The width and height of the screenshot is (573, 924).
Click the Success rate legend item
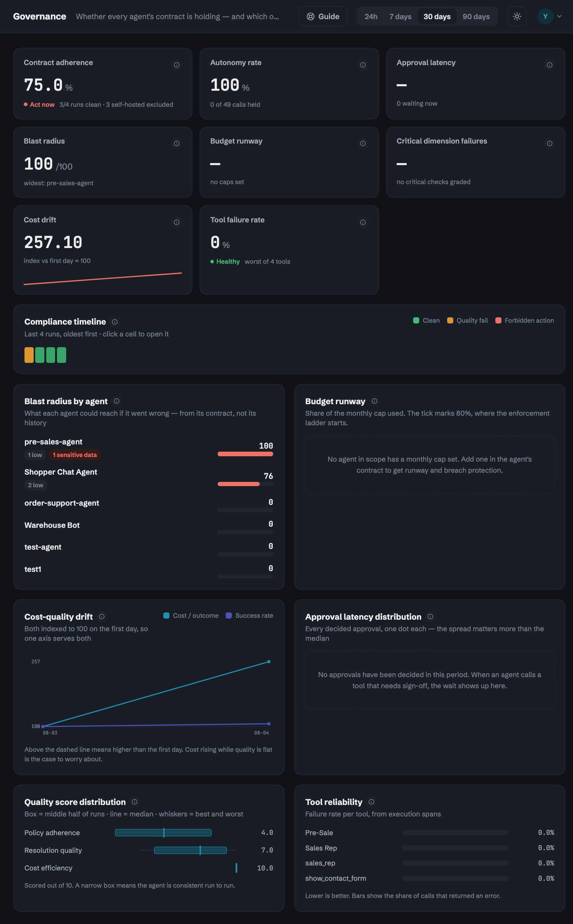249,615
